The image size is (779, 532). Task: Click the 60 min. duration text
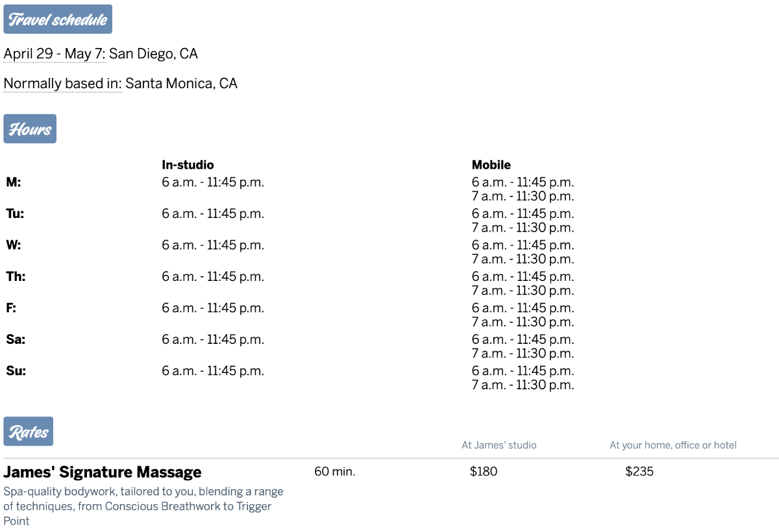[335, 472]
